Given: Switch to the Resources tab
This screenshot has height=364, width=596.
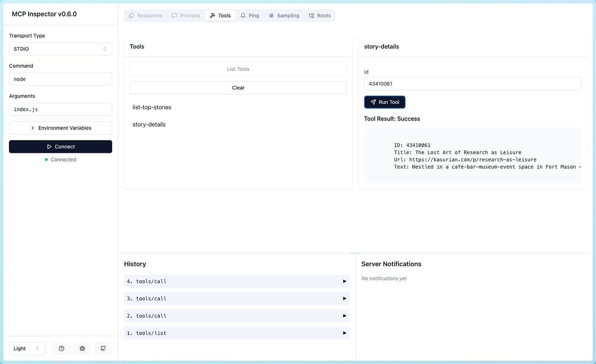Looking at the screenshot, I should click(x=146, y=16).
